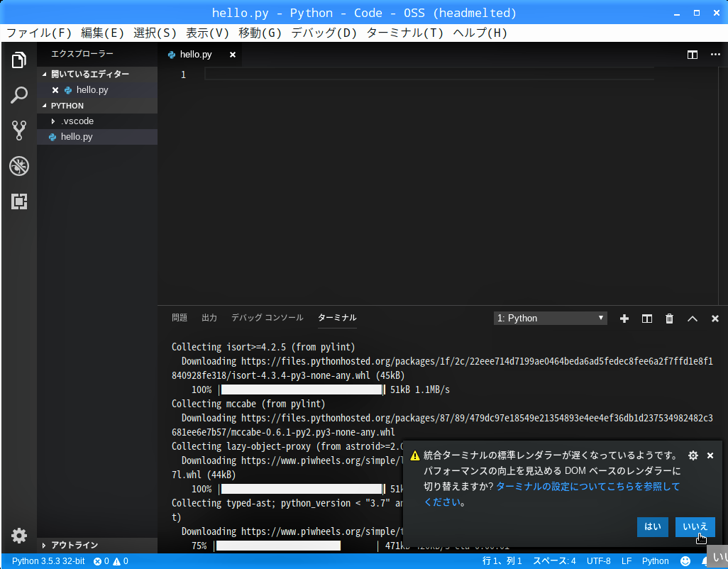Click the feedback smiley in status bar
The height and width of the screenshot is (569, 728).
click(x=685, y=561)
